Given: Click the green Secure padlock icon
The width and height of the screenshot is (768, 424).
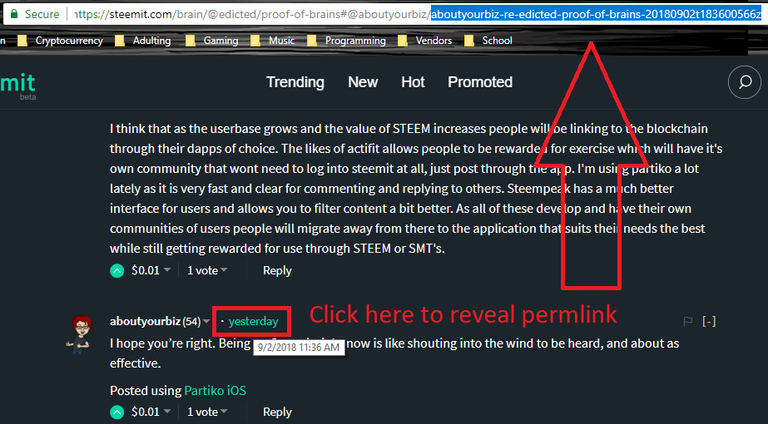Looking at the screenshot, I should (x=14, y=14).
